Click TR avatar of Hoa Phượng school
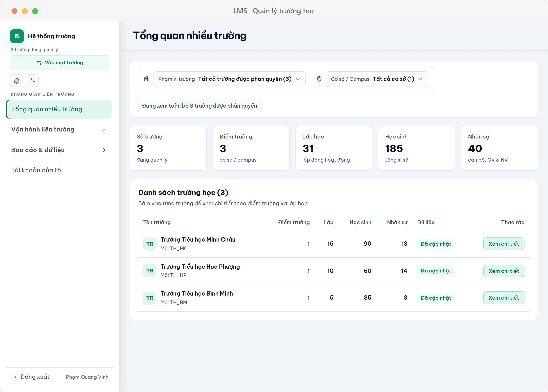The width and height of the screenshot is (548, 392). (x=150, y=271)
